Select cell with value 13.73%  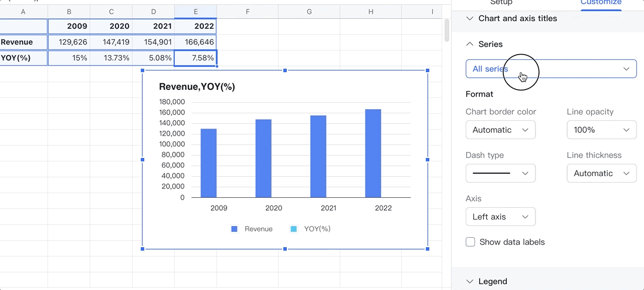[111, 58]
